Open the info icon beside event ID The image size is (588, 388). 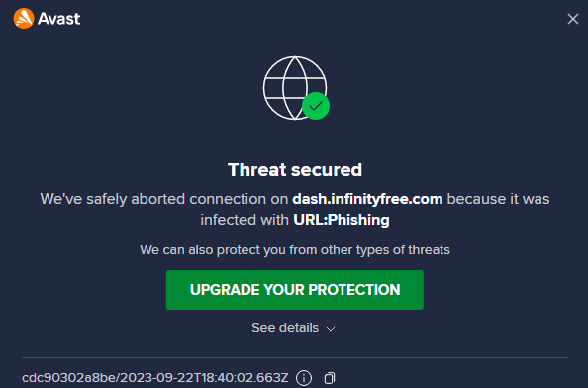304,378
